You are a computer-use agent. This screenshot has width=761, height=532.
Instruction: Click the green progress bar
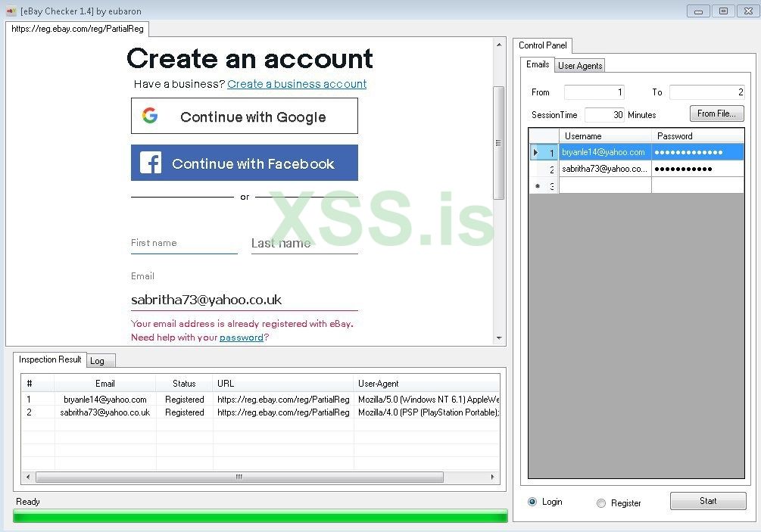pyautogui.click(x=260, y=516)
